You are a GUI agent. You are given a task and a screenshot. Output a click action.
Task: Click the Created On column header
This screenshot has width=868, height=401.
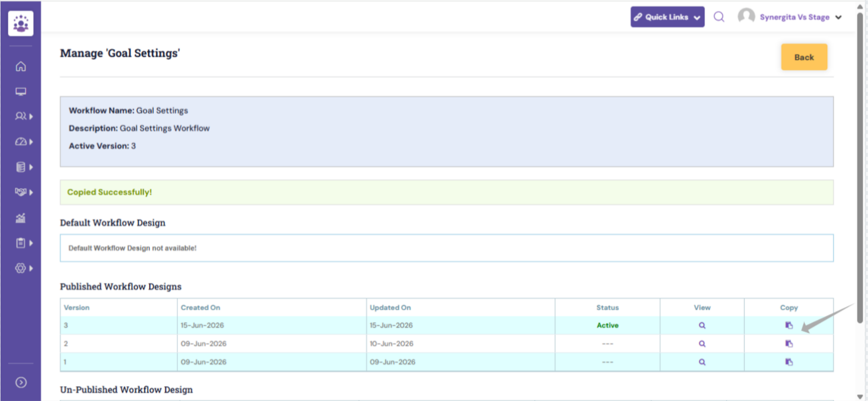tap(200, 308)
